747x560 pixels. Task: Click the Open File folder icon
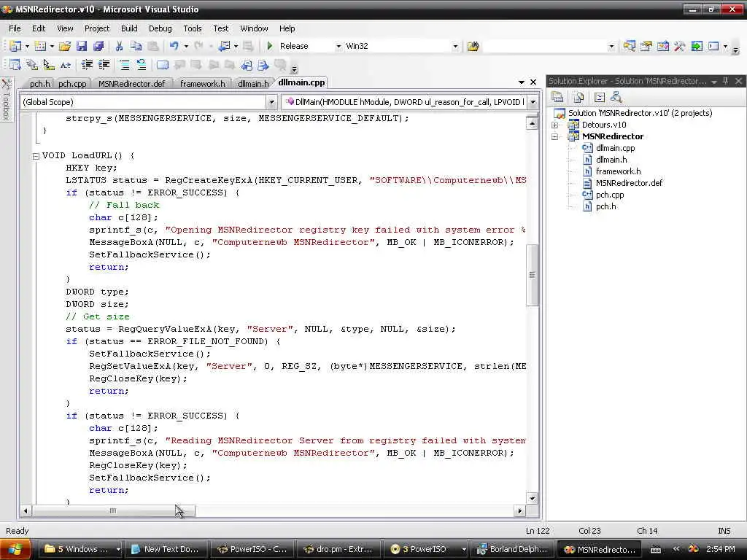pos(65,46)
